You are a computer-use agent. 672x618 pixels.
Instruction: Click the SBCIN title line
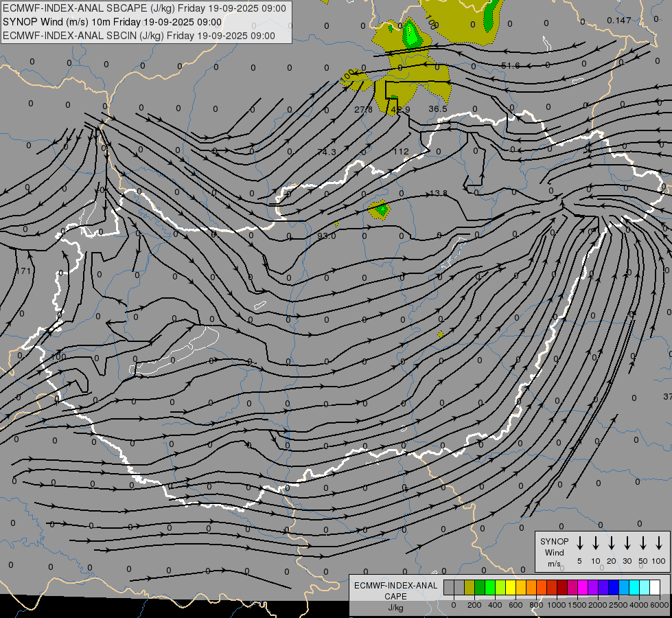[139, 36]
